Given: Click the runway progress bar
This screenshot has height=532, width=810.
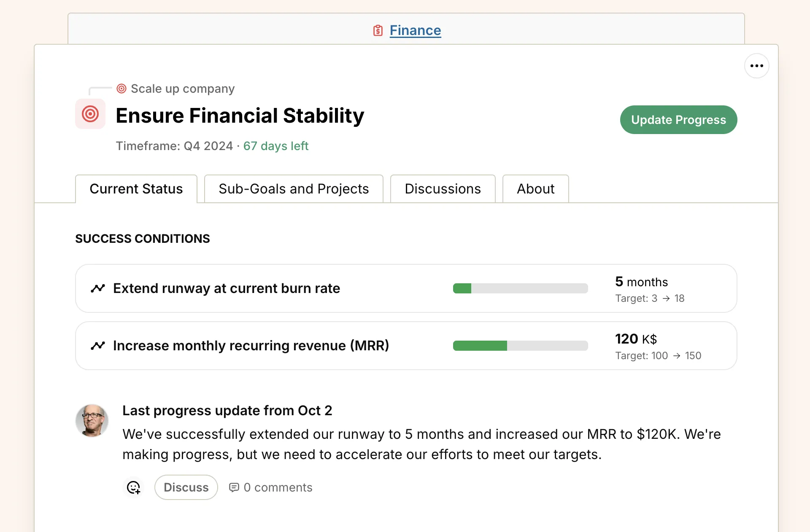Looking at the screenshot, I should (x=520, y=288).
